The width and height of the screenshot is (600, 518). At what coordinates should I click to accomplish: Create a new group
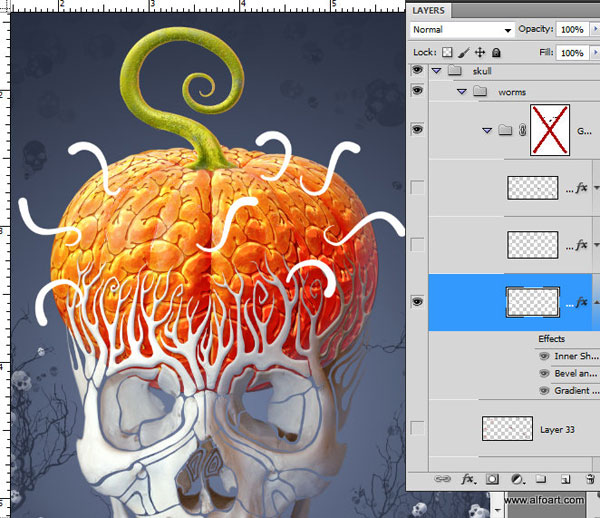[x=541, y=479]
